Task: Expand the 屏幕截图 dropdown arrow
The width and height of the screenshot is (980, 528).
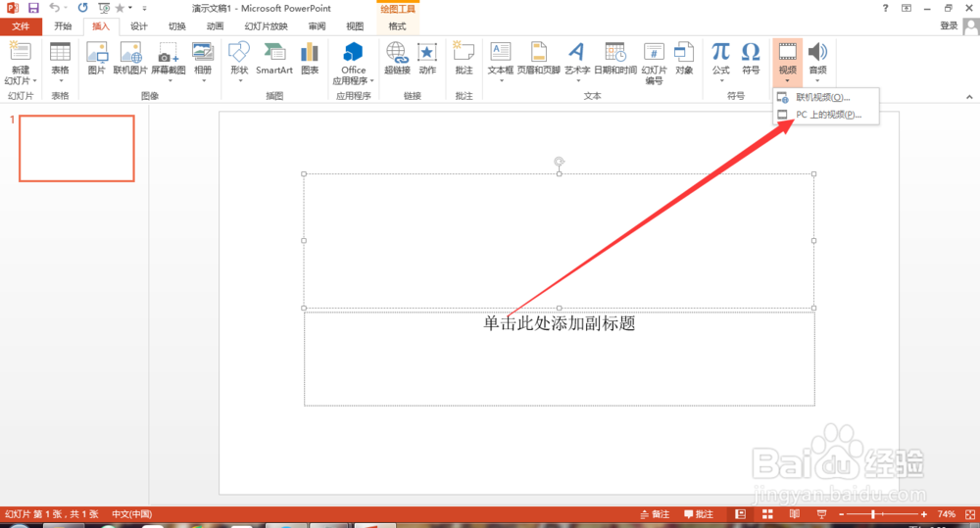Action: pyautogui.click(x=170, y=80)
